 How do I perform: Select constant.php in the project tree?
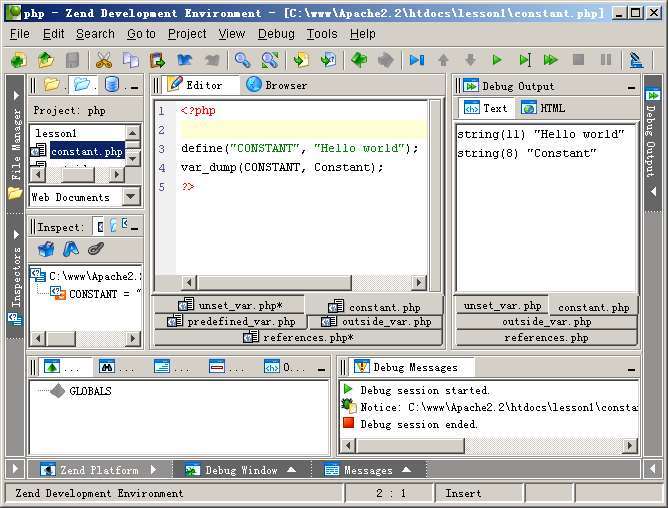pyautogui.click(x=87, y=151)
